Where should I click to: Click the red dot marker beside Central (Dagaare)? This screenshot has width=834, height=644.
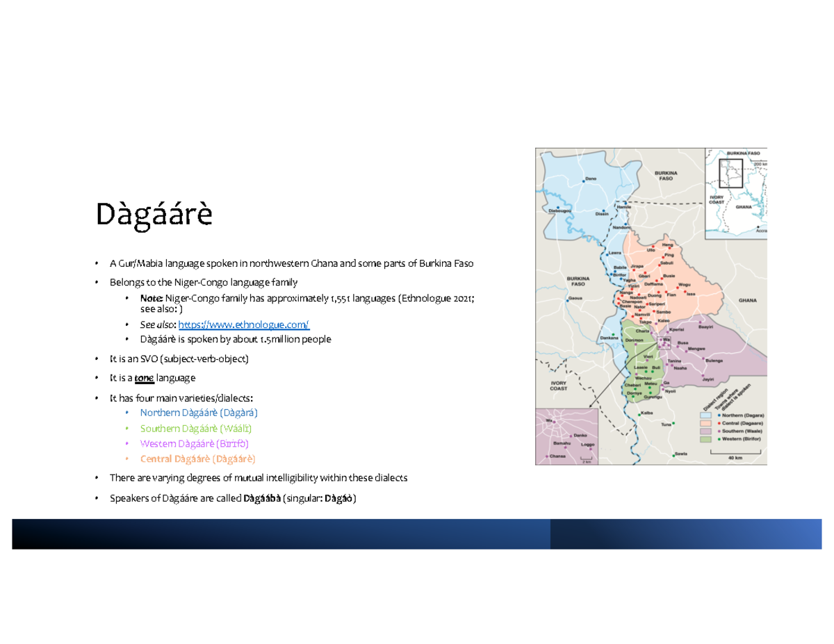click(719, 423)
